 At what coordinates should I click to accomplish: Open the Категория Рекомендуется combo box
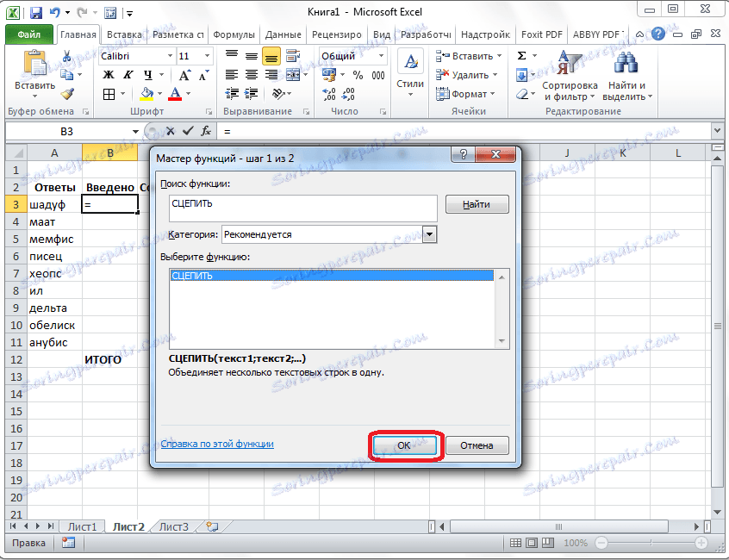pyautogui.click(x=329, y=234)
